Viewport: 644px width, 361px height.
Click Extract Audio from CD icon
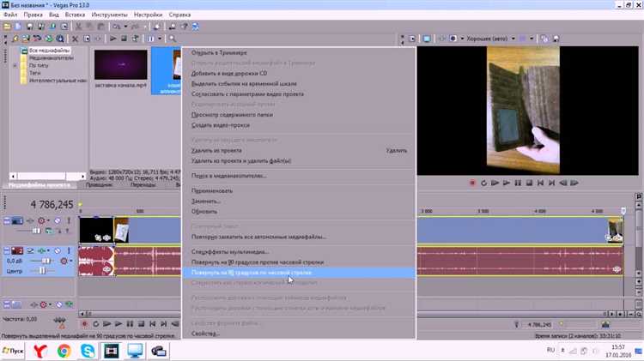click(x=38, y=39)
